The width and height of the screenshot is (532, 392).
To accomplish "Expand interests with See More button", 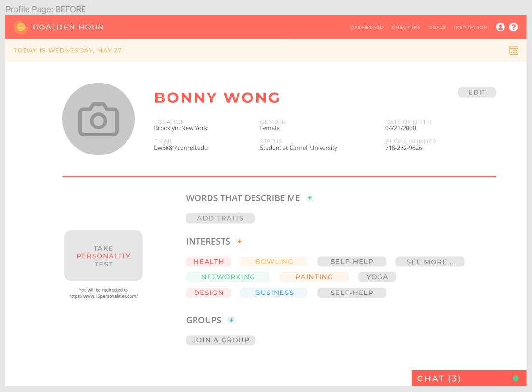I will [x=430, y=262].
